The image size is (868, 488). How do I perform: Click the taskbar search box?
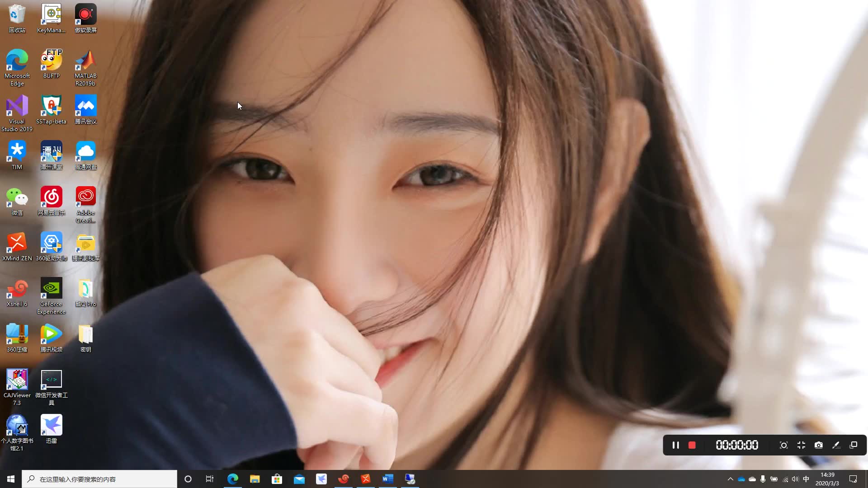pyautogui.click(x=99, y=479)
